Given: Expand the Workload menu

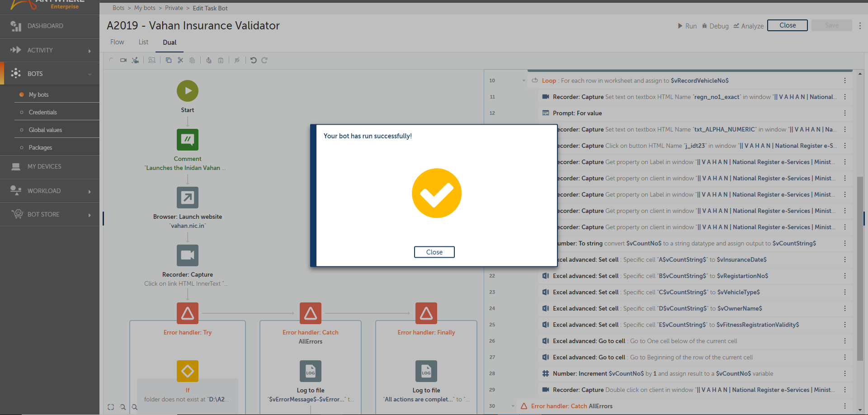Looking at the screenshot, I should coord(50,191).
